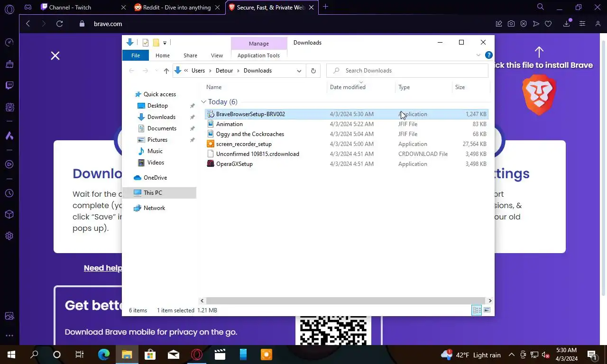The height and width of the screenshot is (364, 607).
Task: Select Documents in navigation pane
Action: [162, 128]
